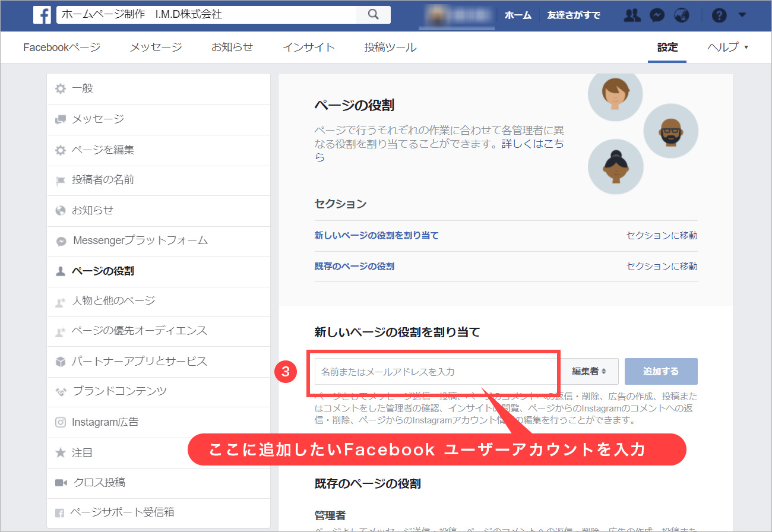Select ページサポート受信箱 in sidebar
Viewport: 772px width, 532px height.
[159, 513]
